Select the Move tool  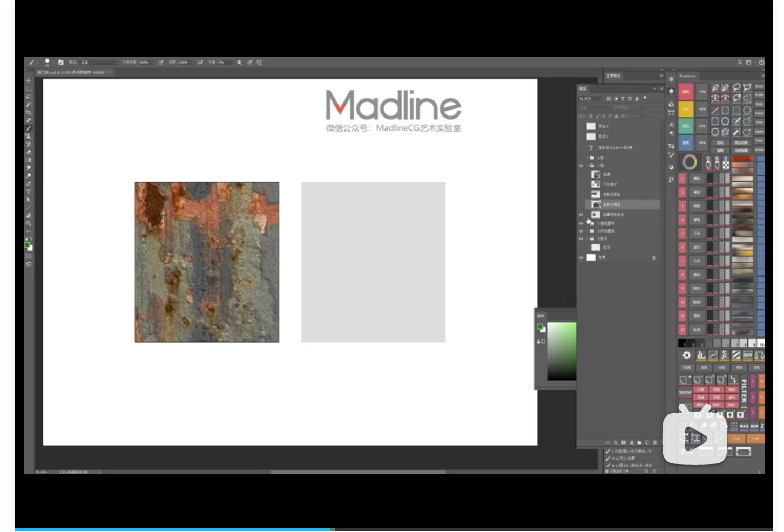pyautogui.click(x=29, y=81)
